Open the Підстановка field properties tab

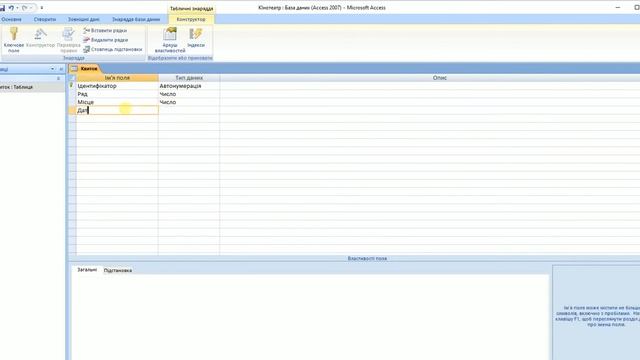click(x=118, y=270)
